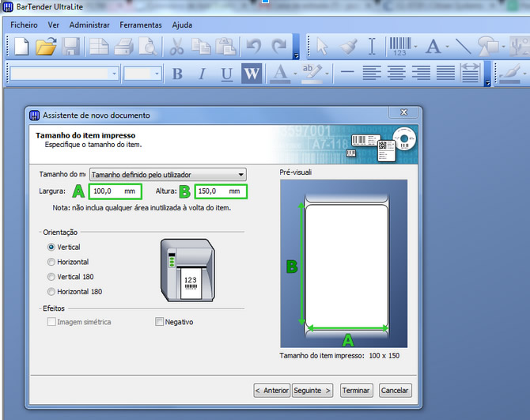Select the Barcode tool in toolbar
The width and height of the screenshot is (530, 420).
401,47
